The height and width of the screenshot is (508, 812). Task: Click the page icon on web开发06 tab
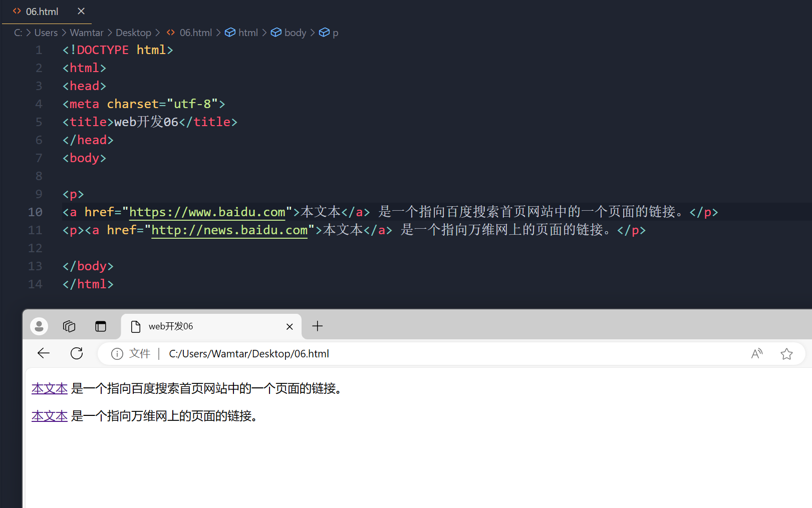click(x=135, y=327)
